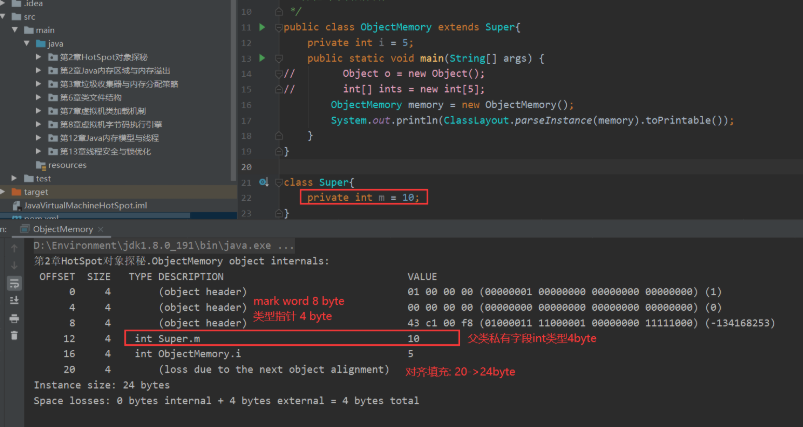Viewport: 803px width, 427px height.
Task: Expand 第3章垃圾收集器与内存分配策略 package
Action: pyautogui.click(x=38, y=84)
